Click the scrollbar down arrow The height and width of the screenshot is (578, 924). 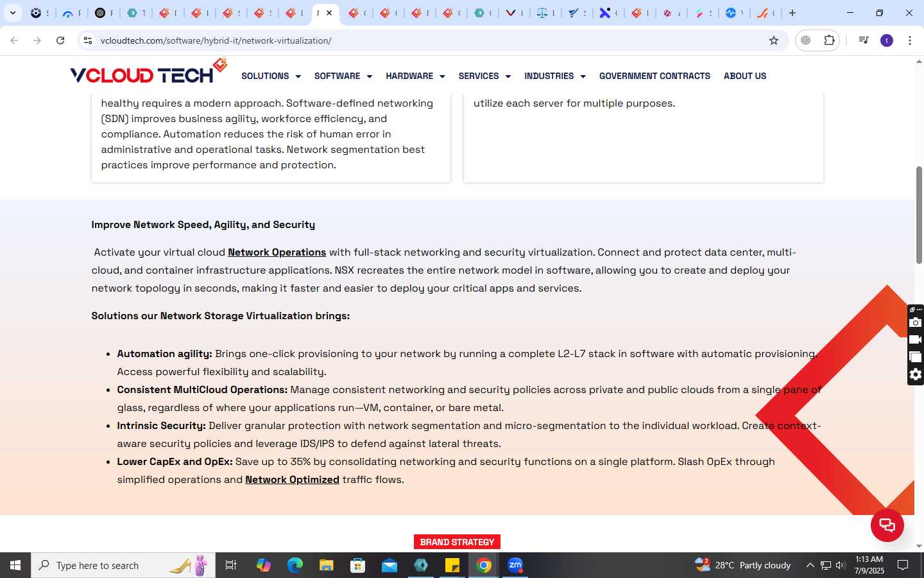click(919, 547)
